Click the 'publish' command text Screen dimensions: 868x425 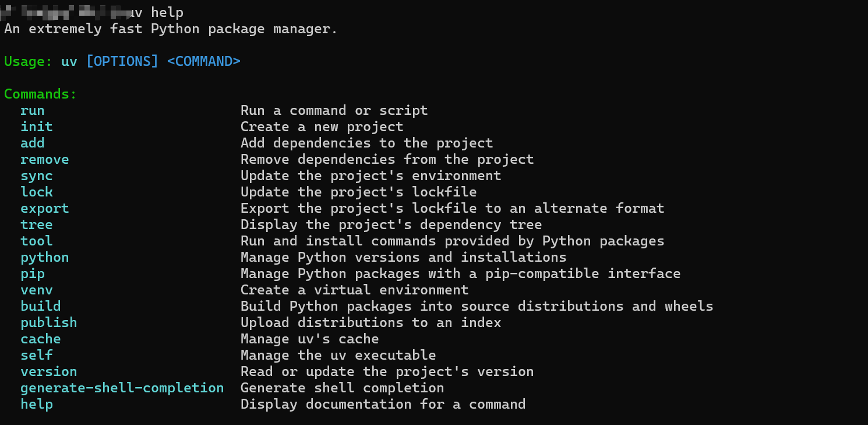49,322
